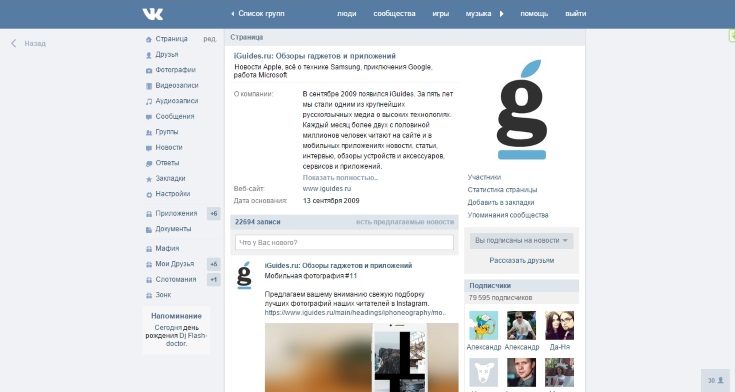
Task: Click Рассказать друзьям button
Action: point(521,260)
